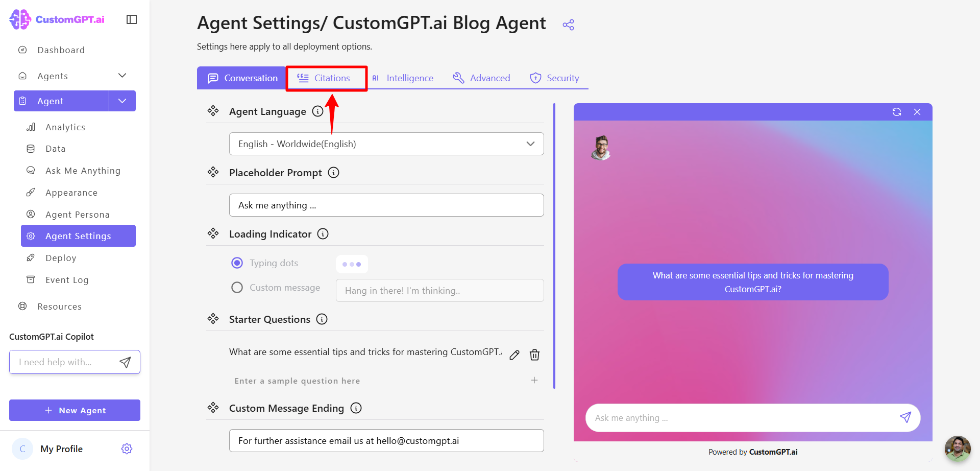Image resolution: width=980 pixels, height=471 pixels.
Task: Focus custom loading message field
Action: tap(439, 291)
